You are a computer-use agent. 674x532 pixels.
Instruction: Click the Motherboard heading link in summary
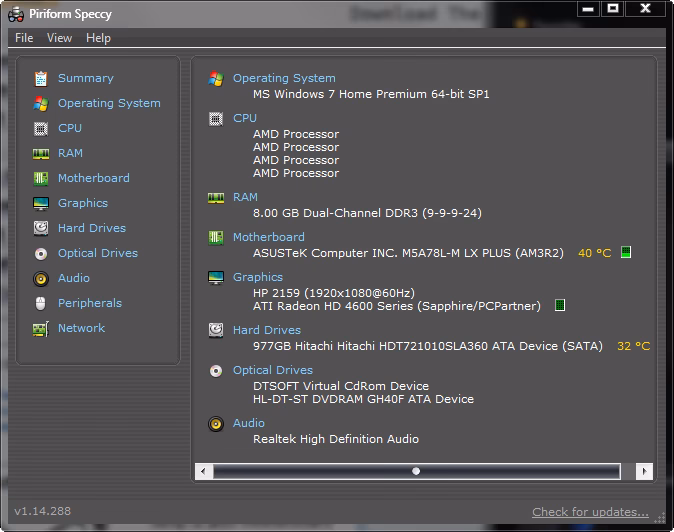269,237
